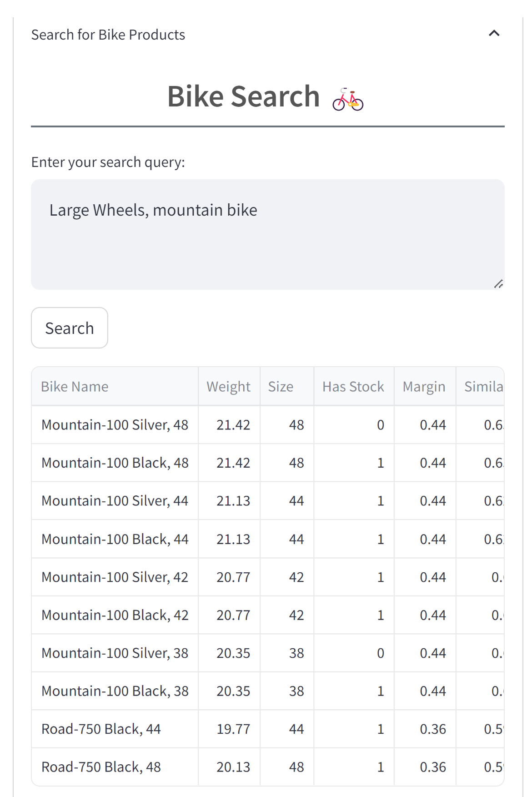Select the Mountain-100 Silver, 38 cell
Viewport: 532px width, 797px height.
(115, 653)
